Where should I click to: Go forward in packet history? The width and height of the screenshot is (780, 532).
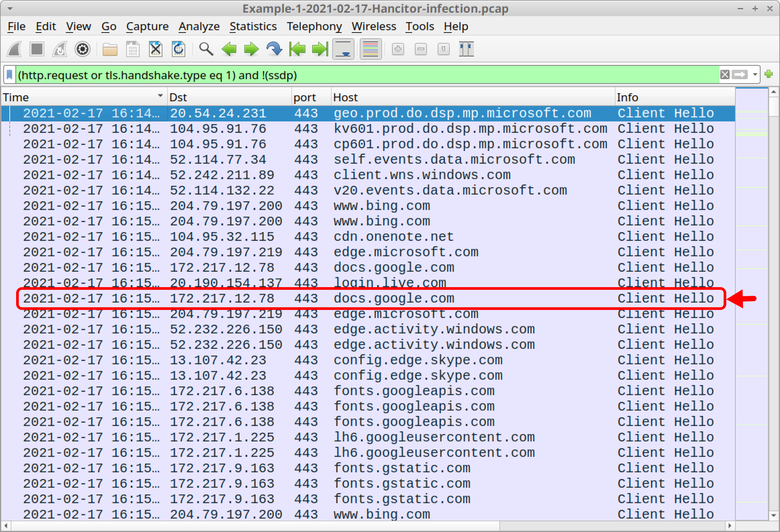click(x=251, y=49)
